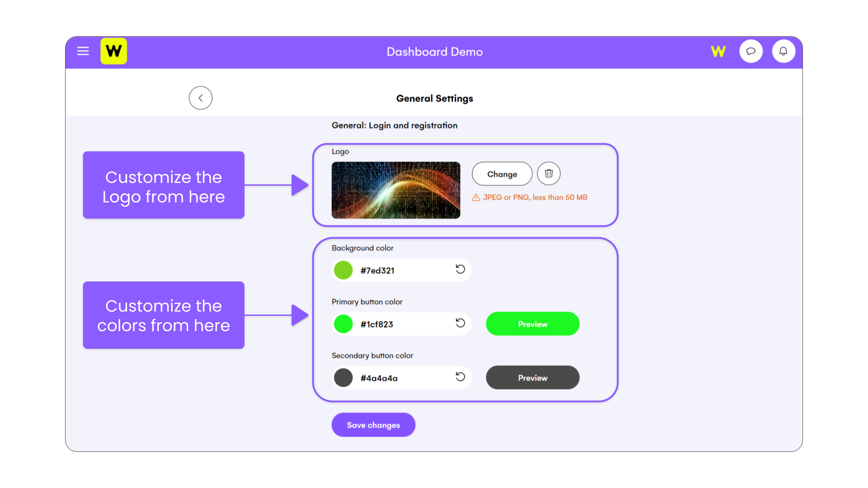Open the hamburger menu icon
Screen dimensions: 868x488
pos(83,51)
